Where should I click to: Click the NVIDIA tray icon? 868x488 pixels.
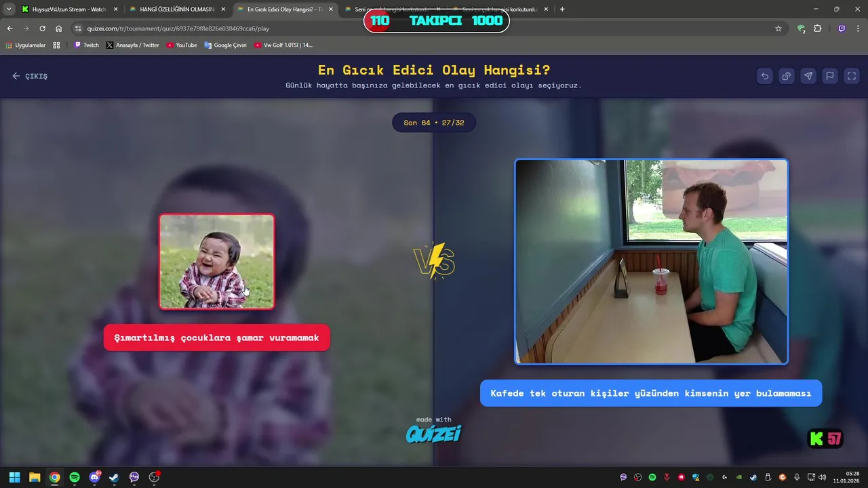739,477
